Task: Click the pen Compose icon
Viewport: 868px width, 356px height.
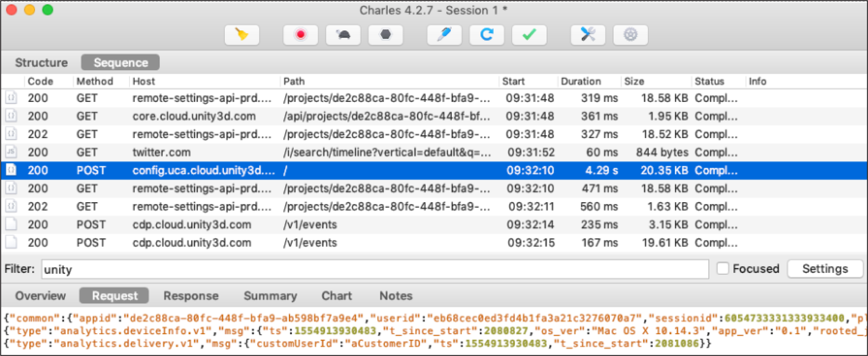Action: point(444,35)
